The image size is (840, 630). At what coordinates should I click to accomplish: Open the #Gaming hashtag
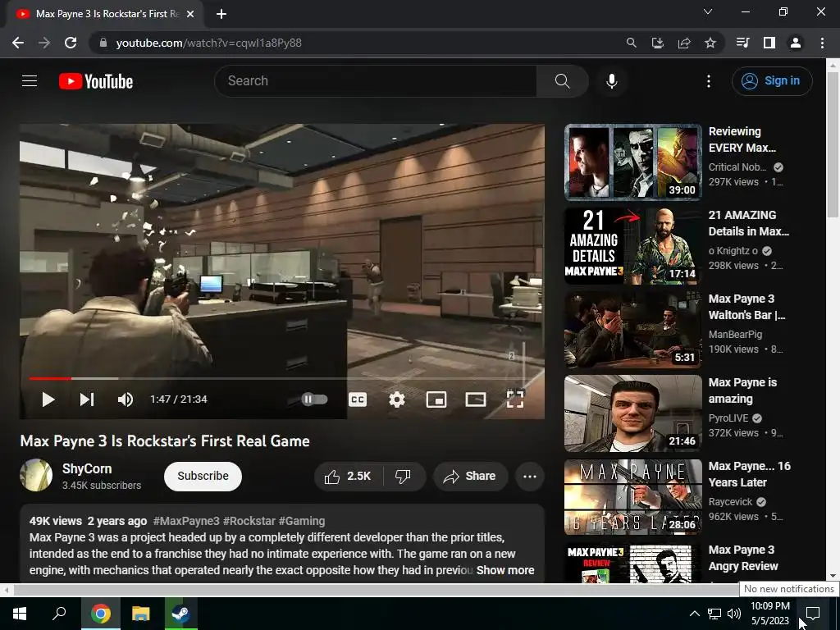click(x=302, y=521)
